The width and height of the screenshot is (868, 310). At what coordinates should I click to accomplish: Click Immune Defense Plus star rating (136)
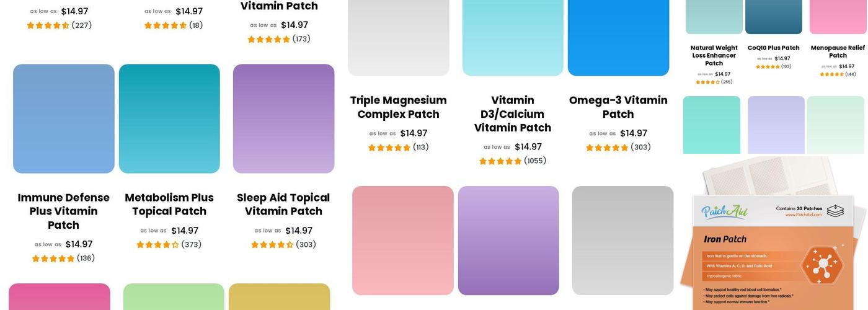(x=53, y=259)
